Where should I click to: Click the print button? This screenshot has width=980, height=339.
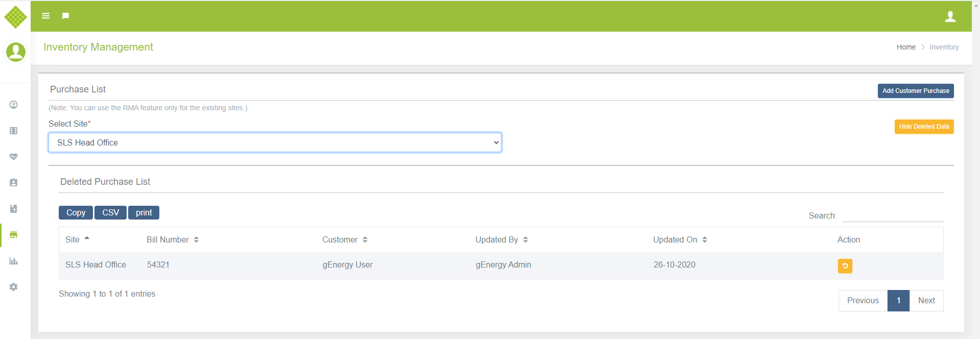(144, 212)
